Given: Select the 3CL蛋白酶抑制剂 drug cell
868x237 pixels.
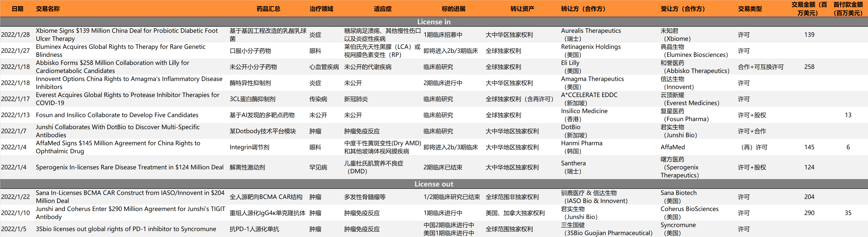Looking at the screenshot, I should tap(252, 99).
